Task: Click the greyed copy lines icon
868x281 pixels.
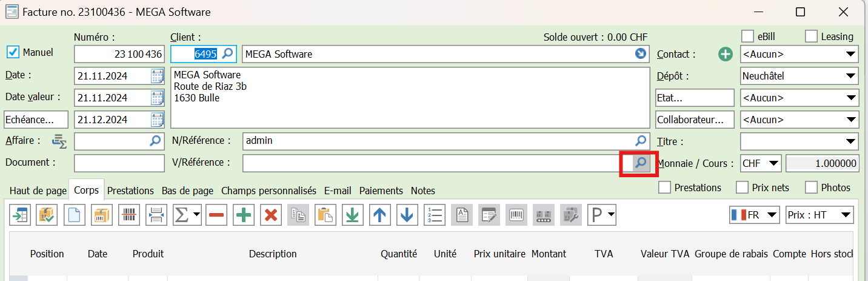Action: tap(298, 215)
